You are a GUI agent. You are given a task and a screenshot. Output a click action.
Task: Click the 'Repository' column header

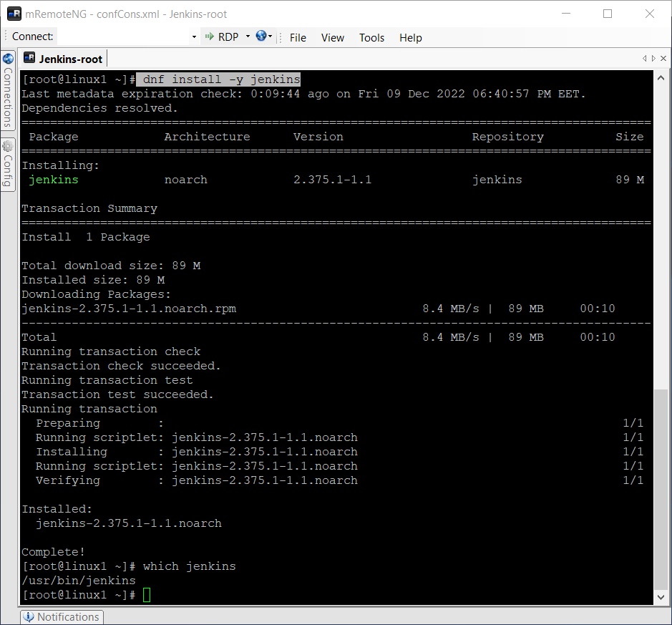[x=508, y=137]
